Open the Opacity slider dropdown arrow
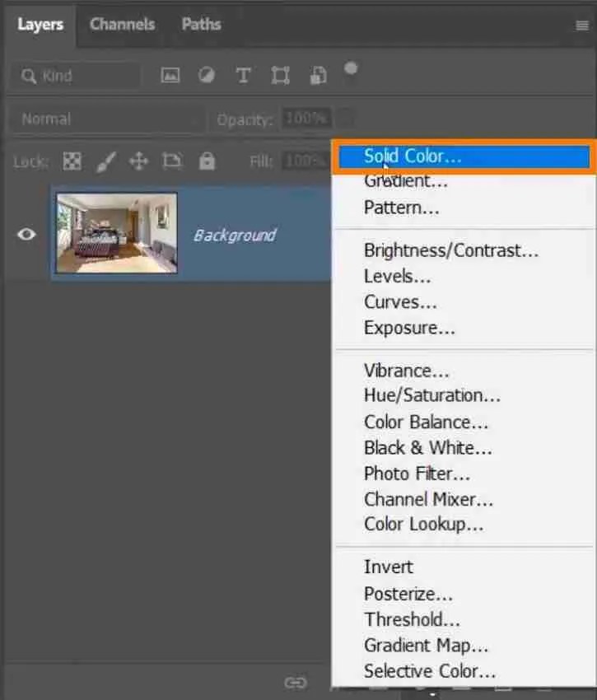Image resolution: width=597 pixels, height=700 pixels. [345, 119]
